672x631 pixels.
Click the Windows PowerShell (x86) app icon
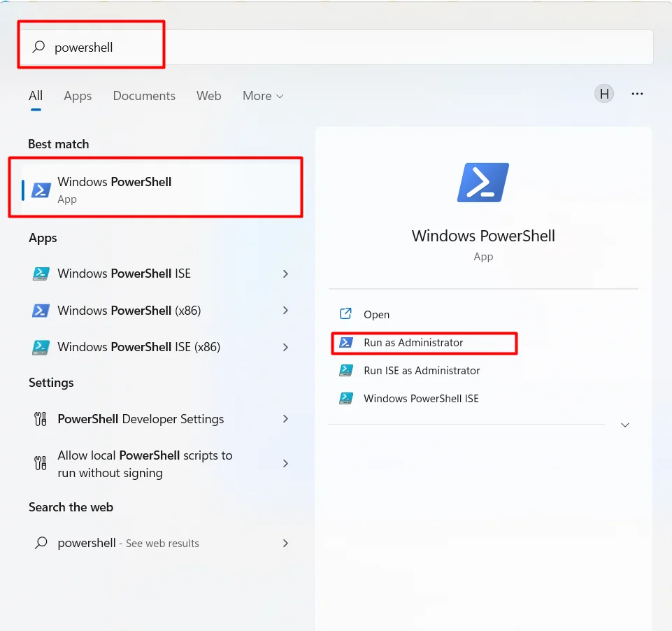point(41,311)
